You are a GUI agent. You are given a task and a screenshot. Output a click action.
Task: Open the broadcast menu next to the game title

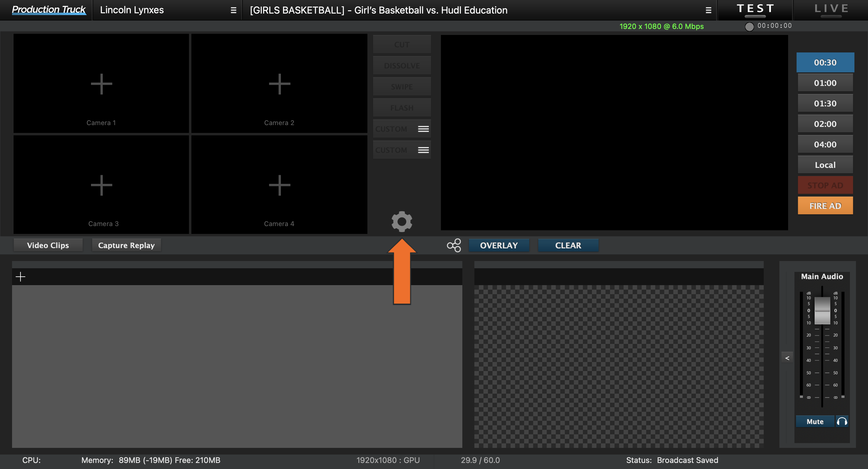[708, 10]
